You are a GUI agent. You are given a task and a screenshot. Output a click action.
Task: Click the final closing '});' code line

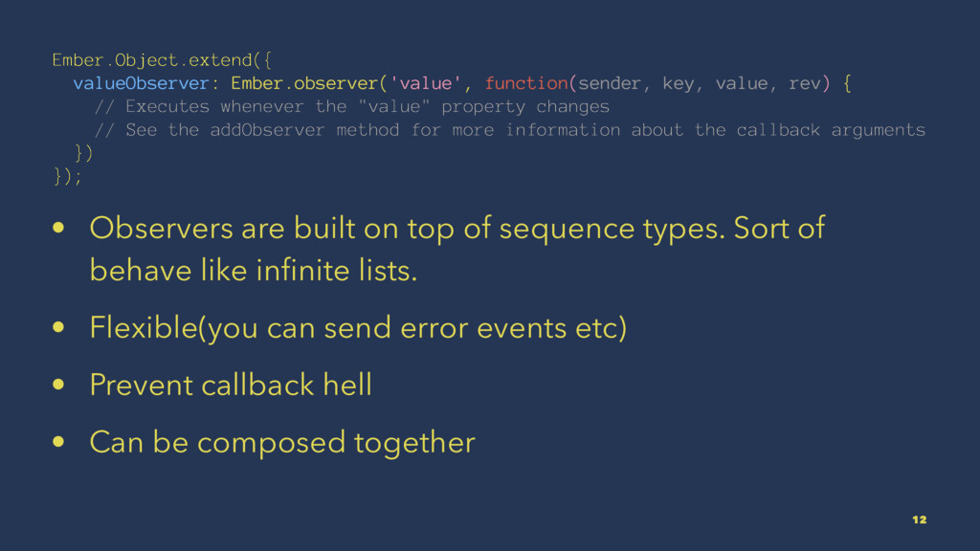pos(68,174)
